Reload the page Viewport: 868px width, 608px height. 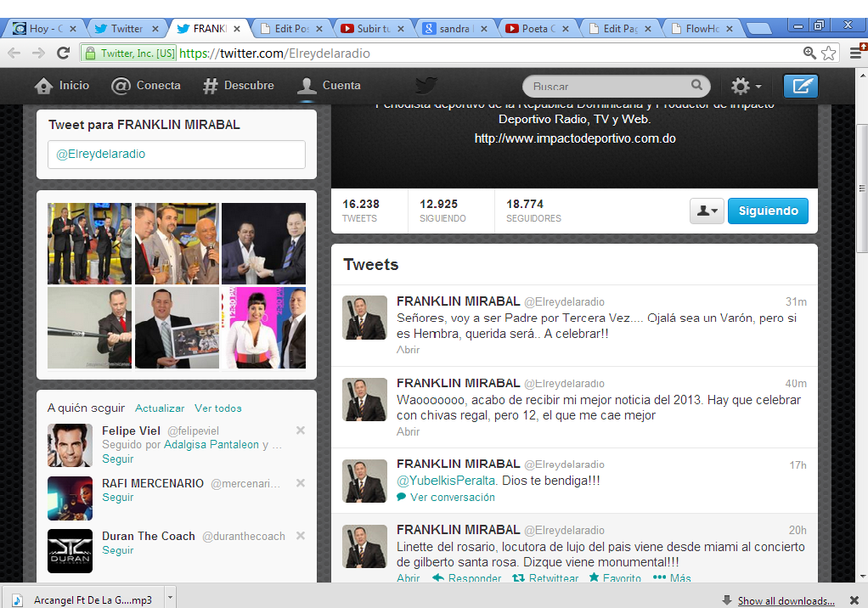(x=63, y=53)
